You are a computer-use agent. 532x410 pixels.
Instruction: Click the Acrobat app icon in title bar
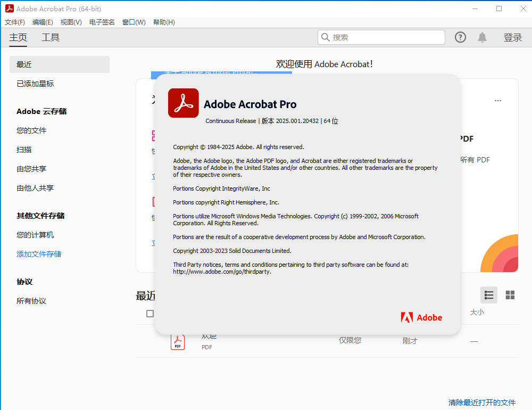pos(10,9)
